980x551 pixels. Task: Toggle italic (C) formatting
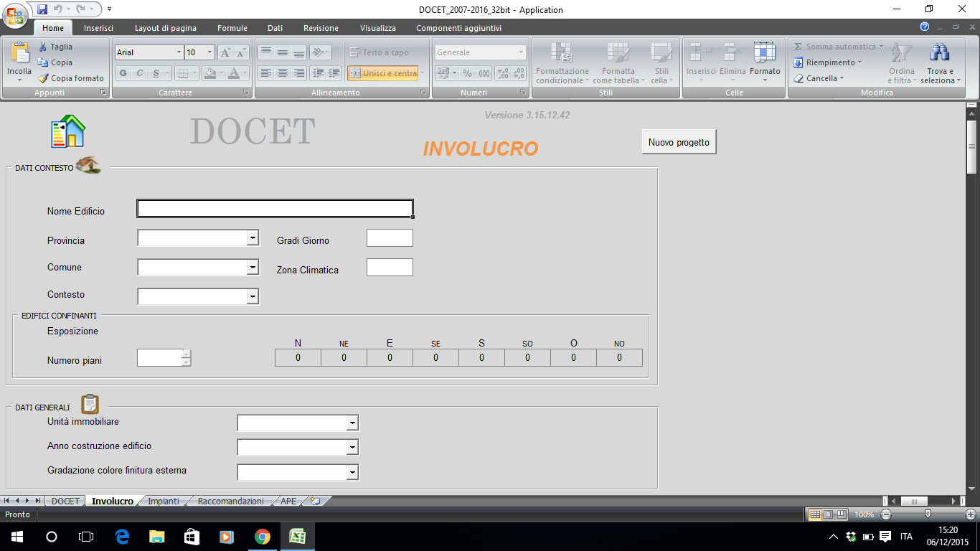point(140,73)
